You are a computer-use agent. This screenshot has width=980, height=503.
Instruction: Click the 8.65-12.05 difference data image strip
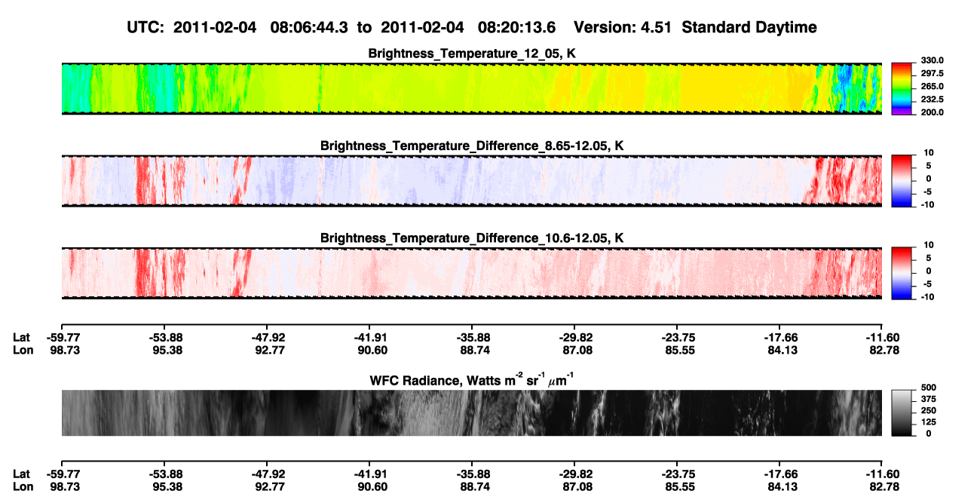pos(471,181)
